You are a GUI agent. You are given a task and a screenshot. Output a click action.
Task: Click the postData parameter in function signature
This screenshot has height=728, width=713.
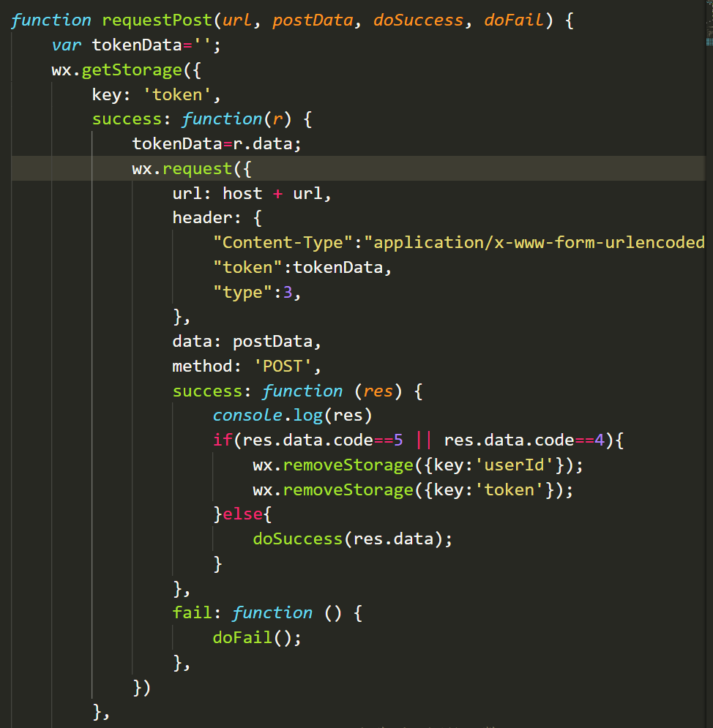(313, 20)
